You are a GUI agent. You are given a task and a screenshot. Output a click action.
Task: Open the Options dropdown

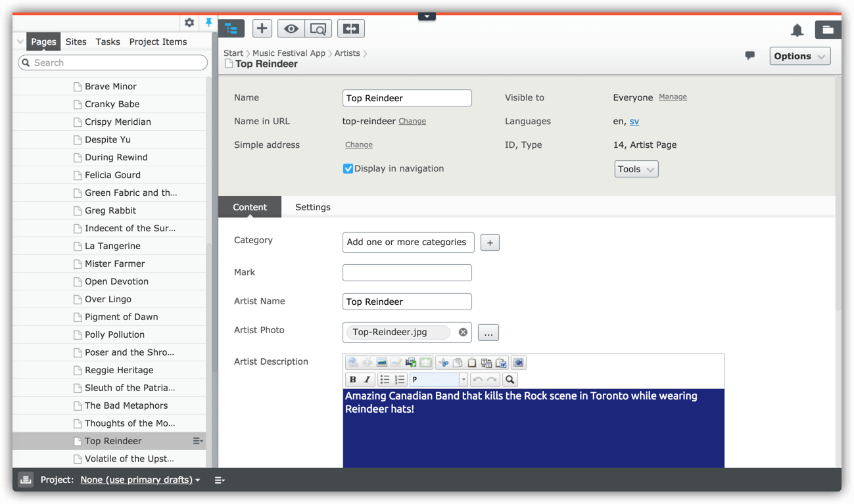point(799,57)
